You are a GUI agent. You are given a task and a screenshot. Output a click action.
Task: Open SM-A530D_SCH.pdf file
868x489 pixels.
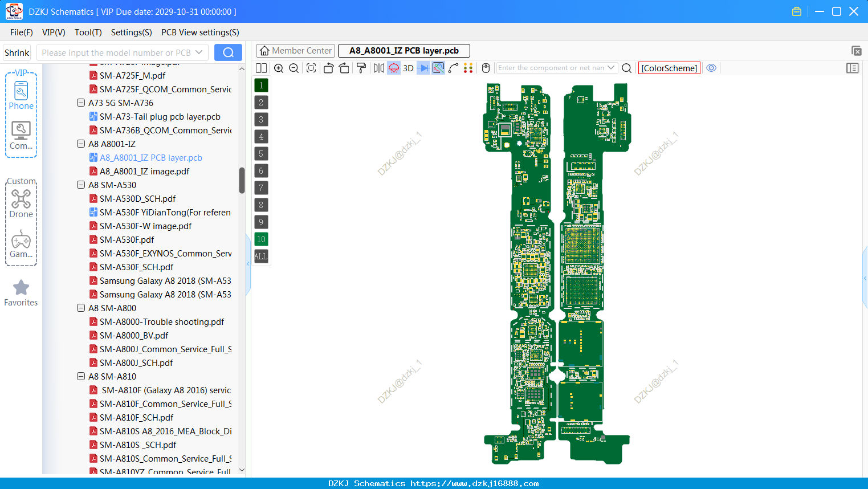click(x=137, y=199)
